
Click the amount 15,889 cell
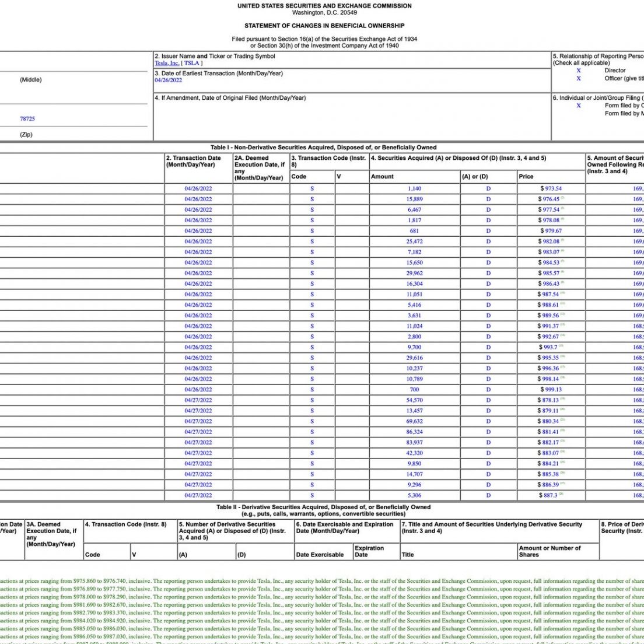(414, 199)
